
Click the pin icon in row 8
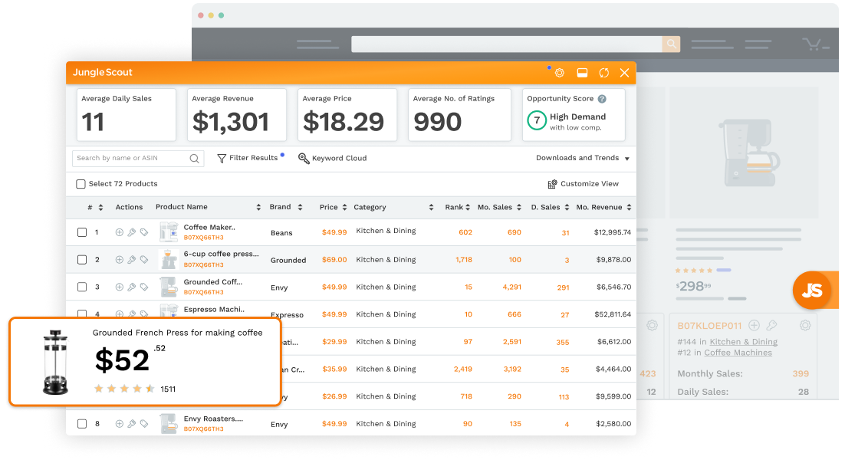coord(132,424)
